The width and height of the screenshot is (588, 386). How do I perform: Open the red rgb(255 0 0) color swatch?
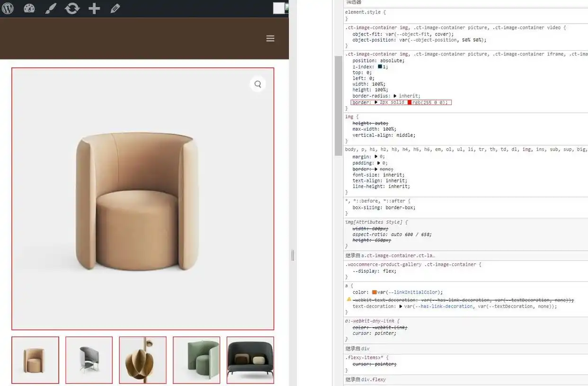[x=410, y=102]
